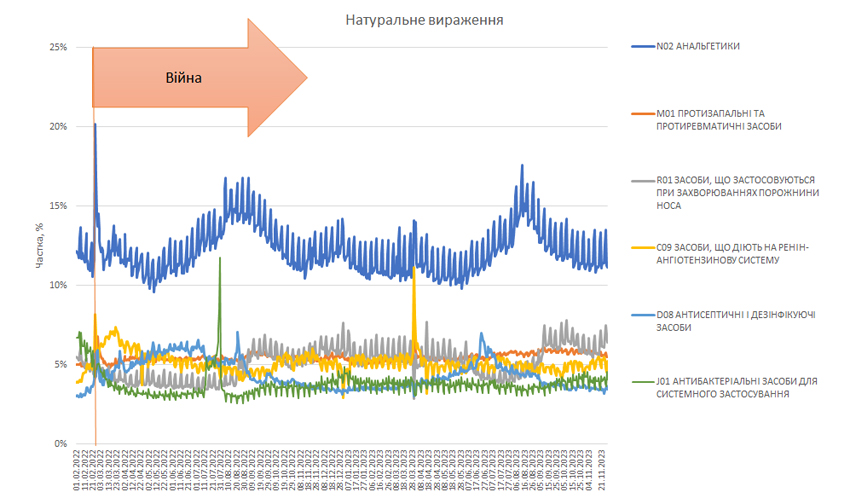Click the '10%' y-axis label
850x498 pixels.
[x=58, y=285]
